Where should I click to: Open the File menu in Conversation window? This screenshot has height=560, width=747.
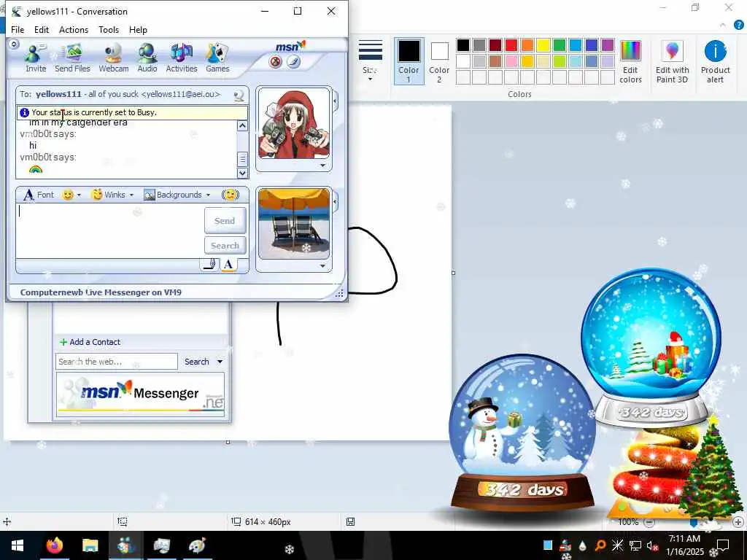click(18, 29)
